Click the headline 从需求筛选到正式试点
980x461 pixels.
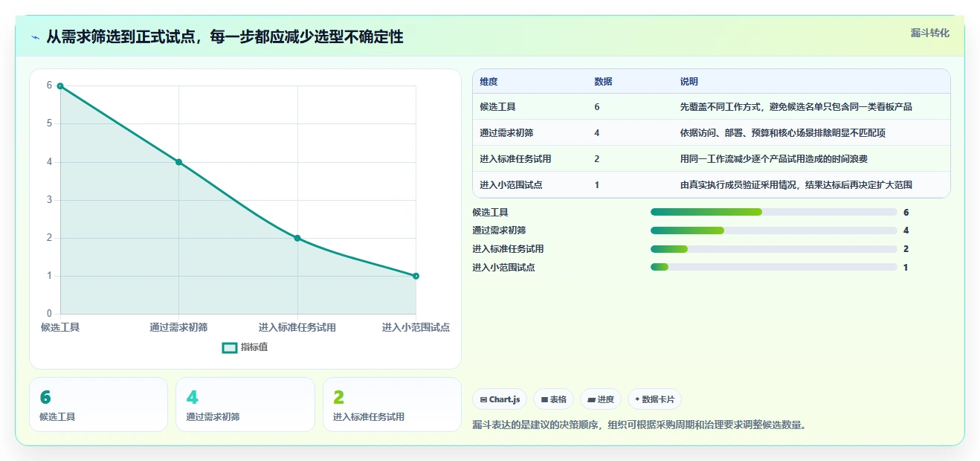coord(225,36)
